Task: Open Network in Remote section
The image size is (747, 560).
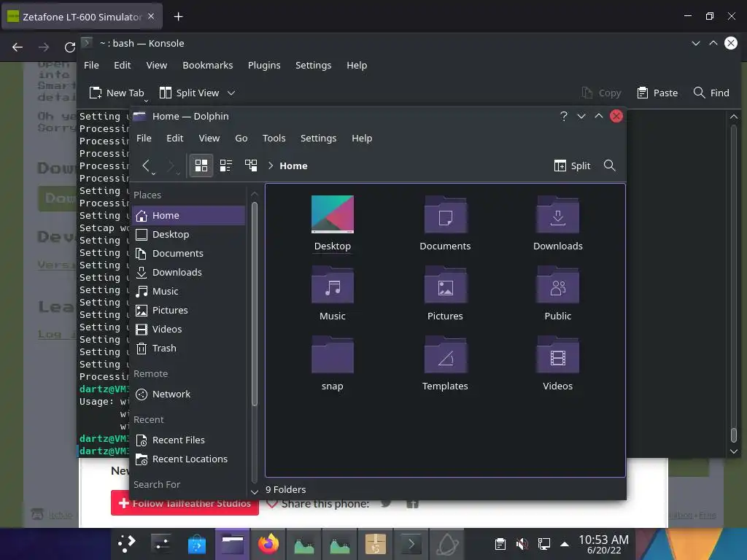Action: click(189, 394)
